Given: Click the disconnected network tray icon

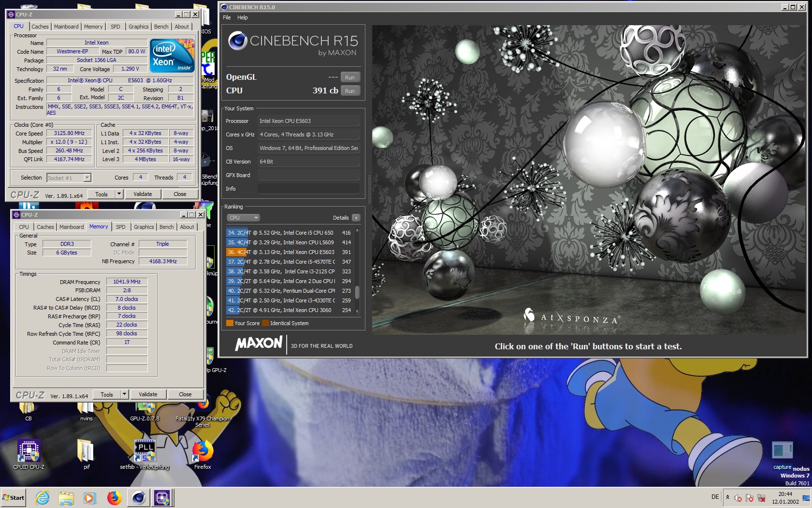Looking at the screenshot, I should pyautogui.click(x=761, y=498).
